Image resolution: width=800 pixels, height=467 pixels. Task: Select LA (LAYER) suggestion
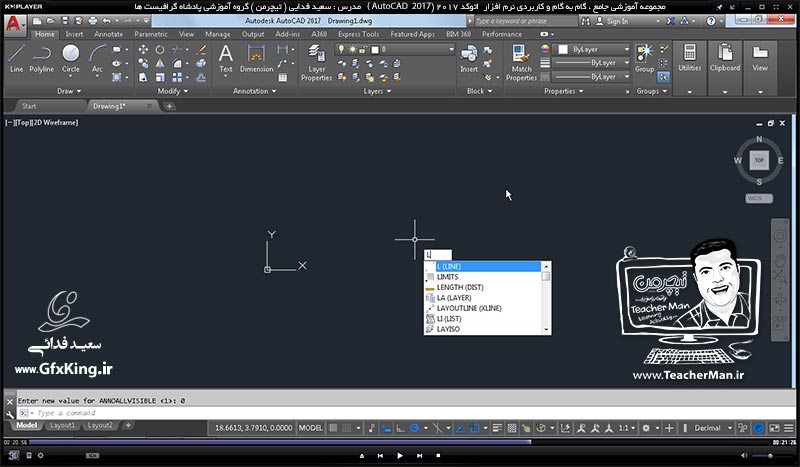point(483,298)
